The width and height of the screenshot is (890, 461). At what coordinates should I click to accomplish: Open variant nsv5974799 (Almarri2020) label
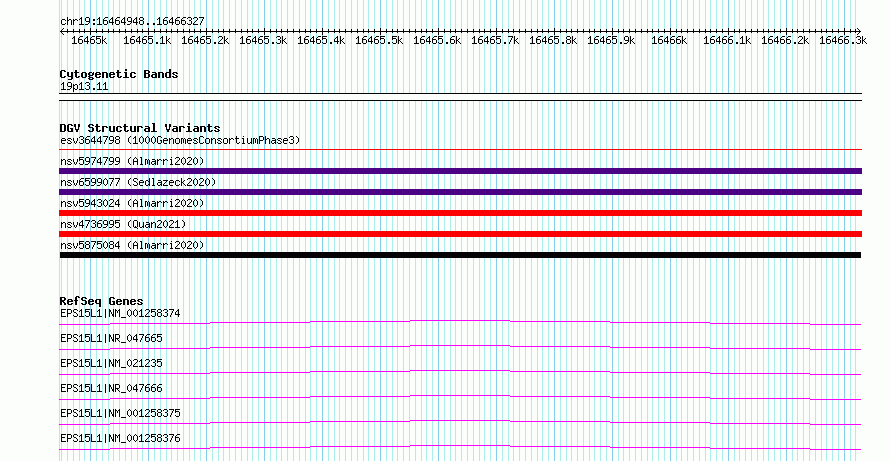[x=132, y=161]
